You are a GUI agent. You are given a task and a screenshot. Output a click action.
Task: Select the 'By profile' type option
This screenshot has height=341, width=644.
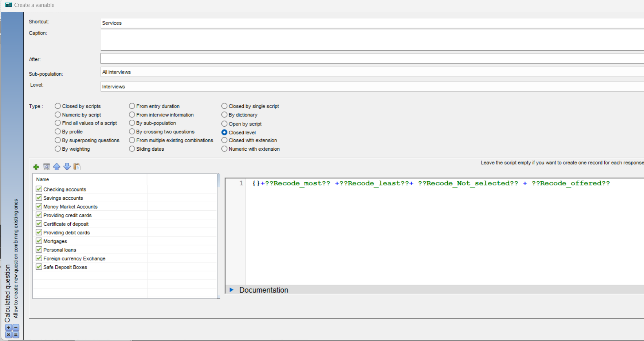58,131
